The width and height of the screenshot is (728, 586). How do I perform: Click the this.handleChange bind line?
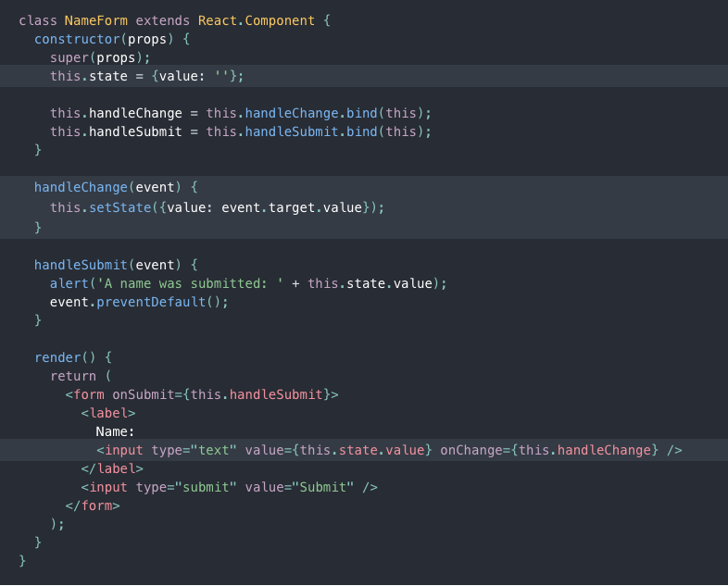point(241,113)
